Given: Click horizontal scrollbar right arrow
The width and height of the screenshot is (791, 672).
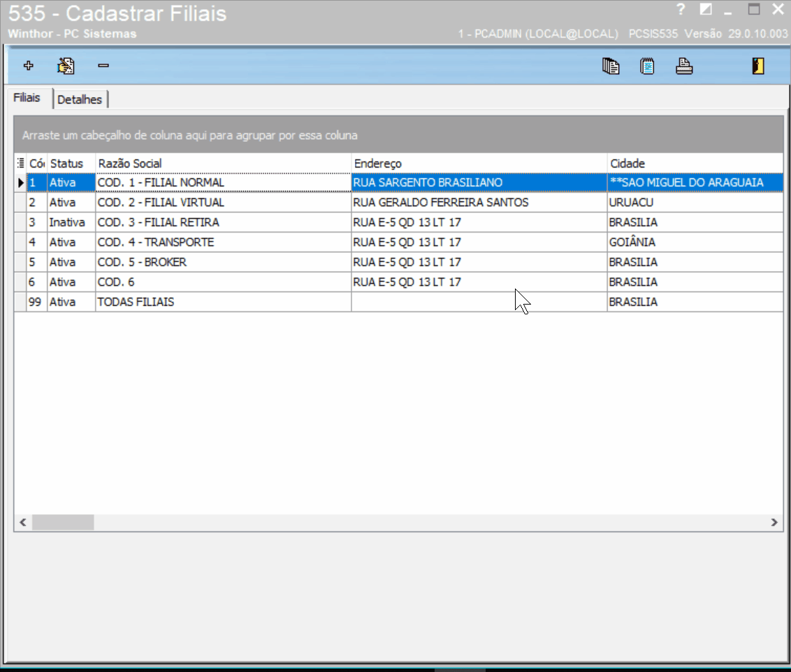Looking at the screenshot, I should coord(774,523).
